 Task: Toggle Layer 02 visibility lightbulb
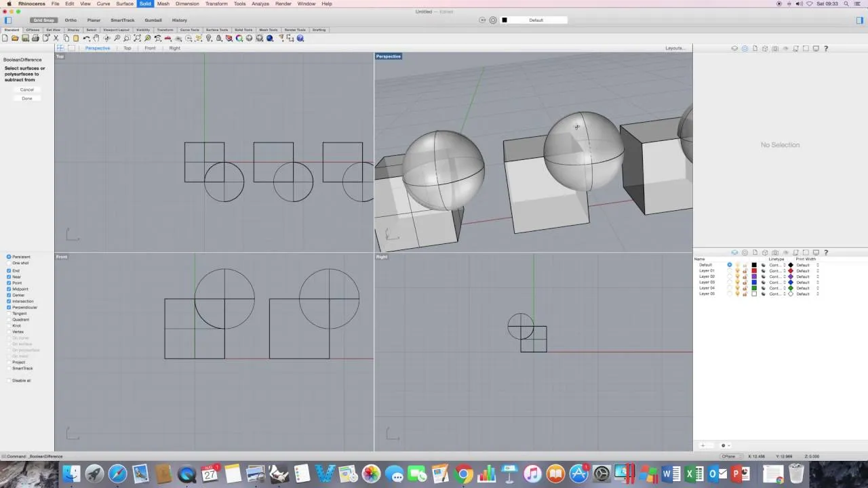tap(737, 277)
